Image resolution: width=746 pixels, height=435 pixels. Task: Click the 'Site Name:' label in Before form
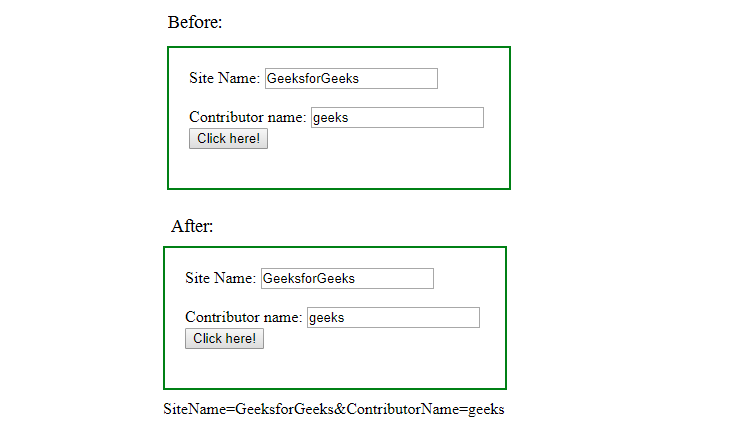225,78
